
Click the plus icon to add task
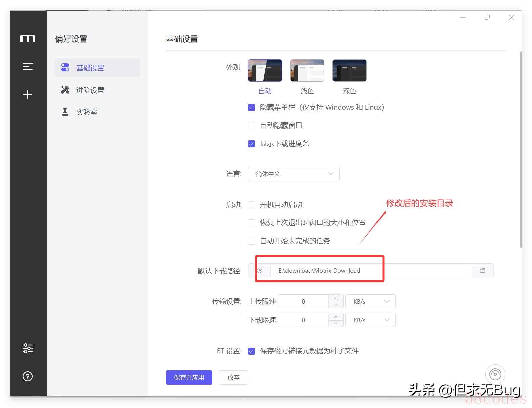(x=27, y=95)
